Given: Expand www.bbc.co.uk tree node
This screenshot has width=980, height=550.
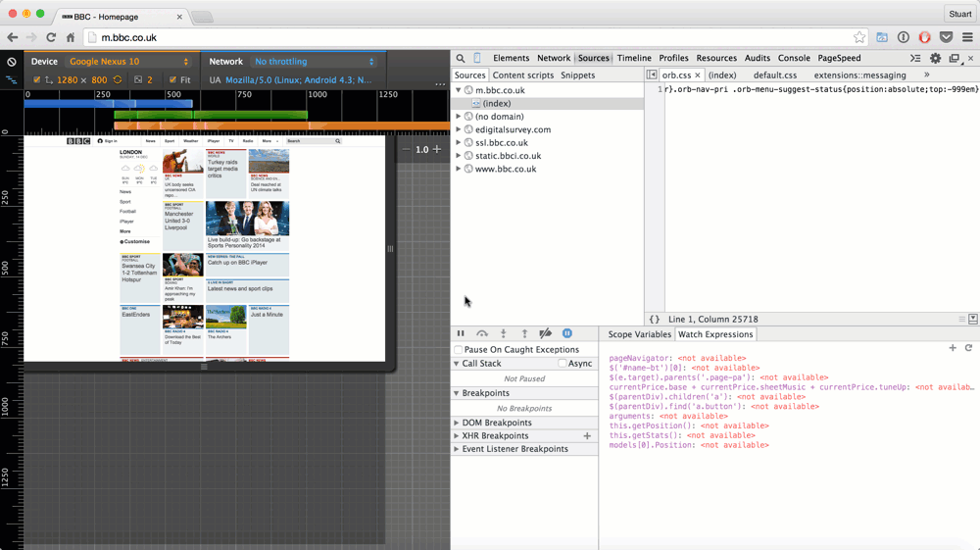Looking at the screenshot, I should click(458, 169).
